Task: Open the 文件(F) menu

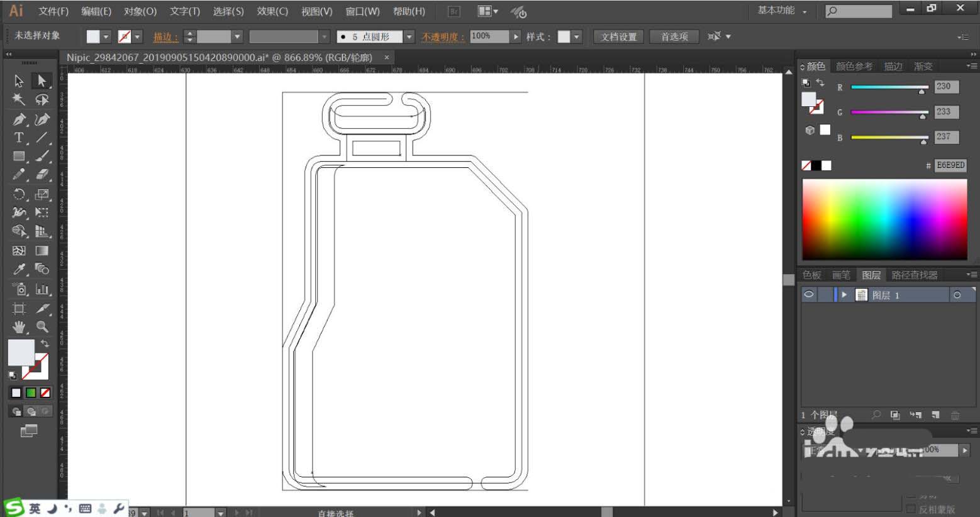Action: (x=53, y=11)
